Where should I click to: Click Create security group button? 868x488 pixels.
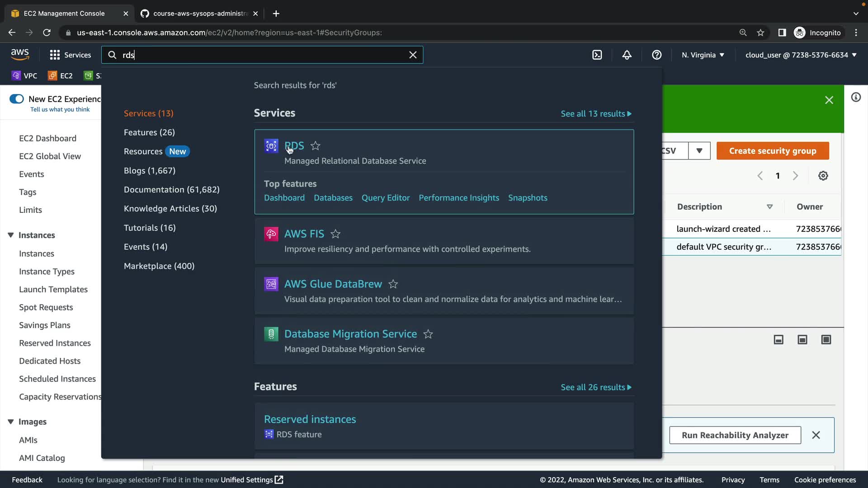coord(772,151)
